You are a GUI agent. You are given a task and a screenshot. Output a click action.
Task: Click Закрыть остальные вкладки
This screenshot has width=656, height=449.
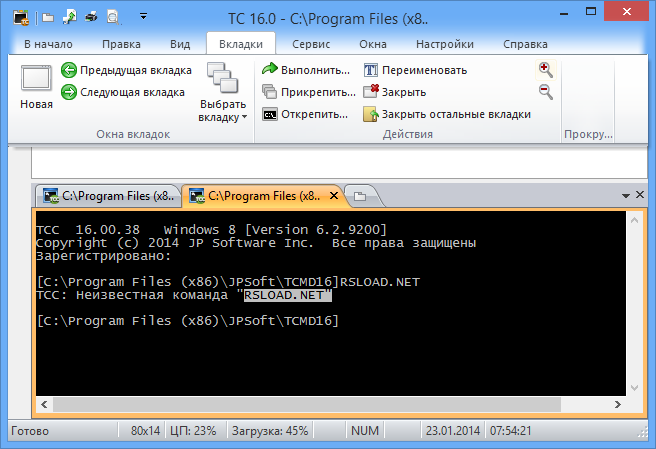[x=447, y=114]
